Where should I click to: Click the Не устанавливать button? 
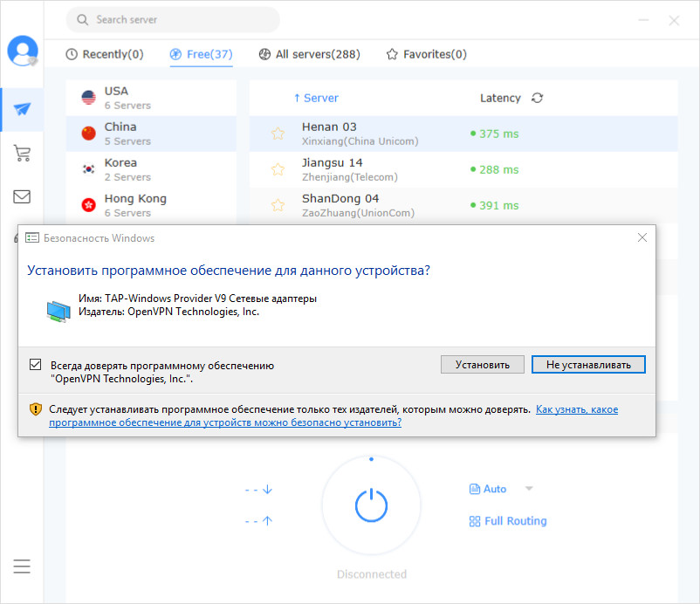pyautogui.click(x=588, y=364)
